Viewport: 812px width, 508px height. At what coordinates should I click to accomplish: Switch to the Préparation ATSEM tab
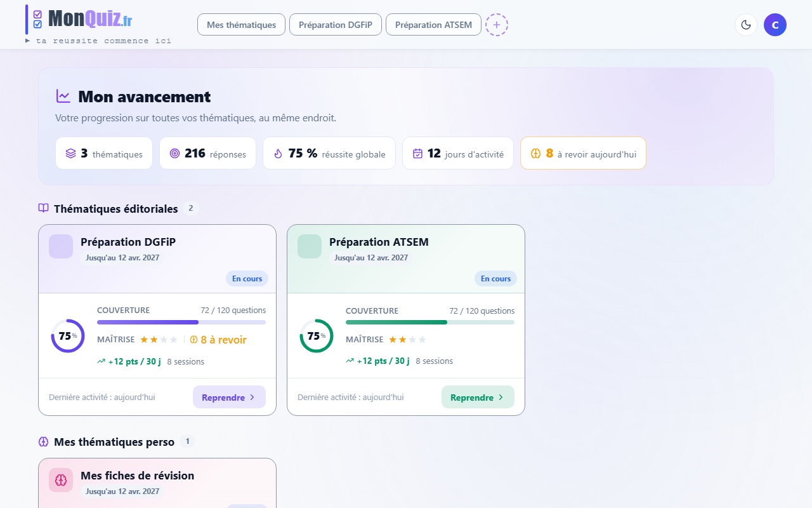point(433,25)
